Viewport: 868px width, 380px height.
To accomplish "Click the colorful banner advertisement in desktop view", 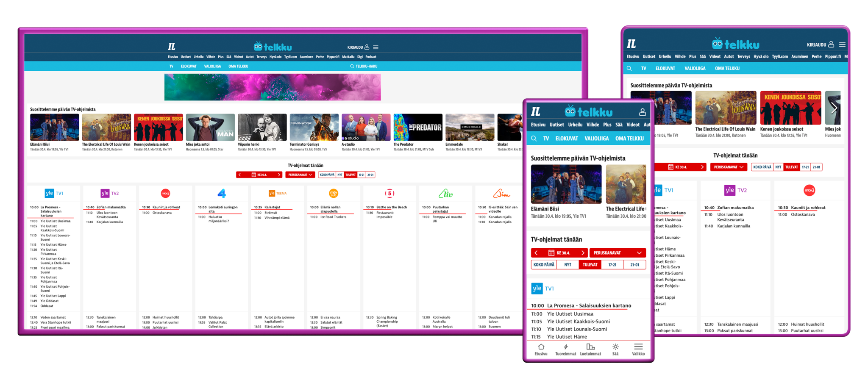I will 273,87.
